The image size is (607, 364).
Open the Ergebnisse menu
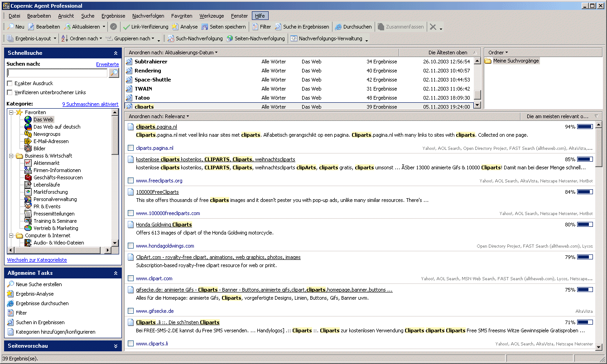pyautogui.click(x=113, y=16)
